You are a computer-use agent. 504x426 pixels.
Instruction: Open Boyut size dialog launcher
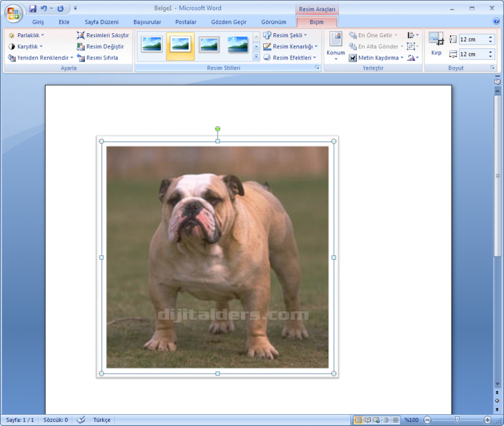tap(492, 67)
